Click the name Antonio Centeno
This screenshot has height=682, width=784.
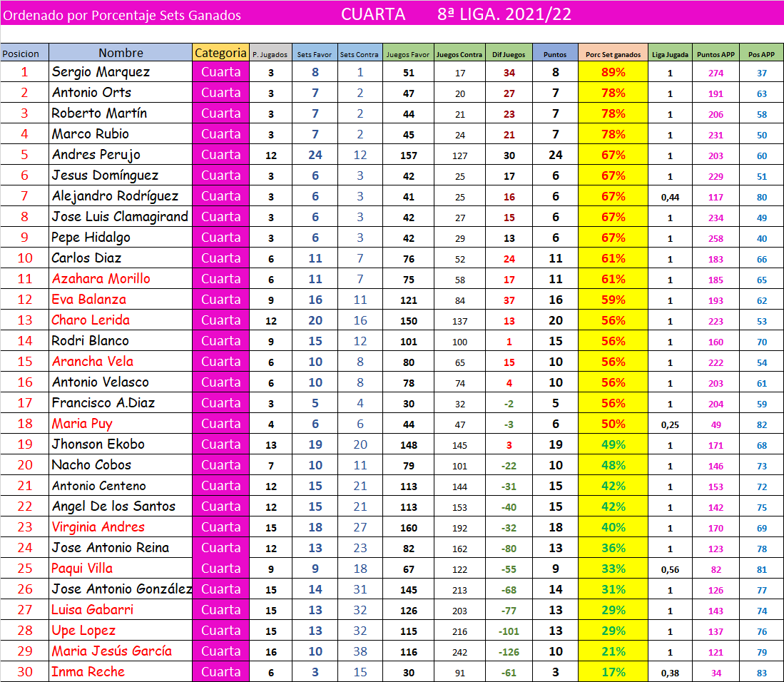pos(98,486)
